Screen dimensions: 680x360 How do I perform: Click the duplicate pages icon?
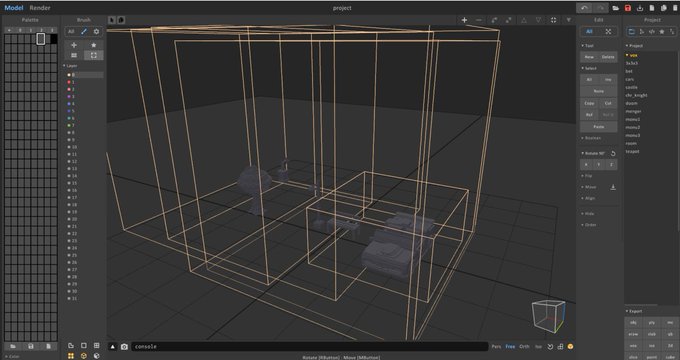664,8
